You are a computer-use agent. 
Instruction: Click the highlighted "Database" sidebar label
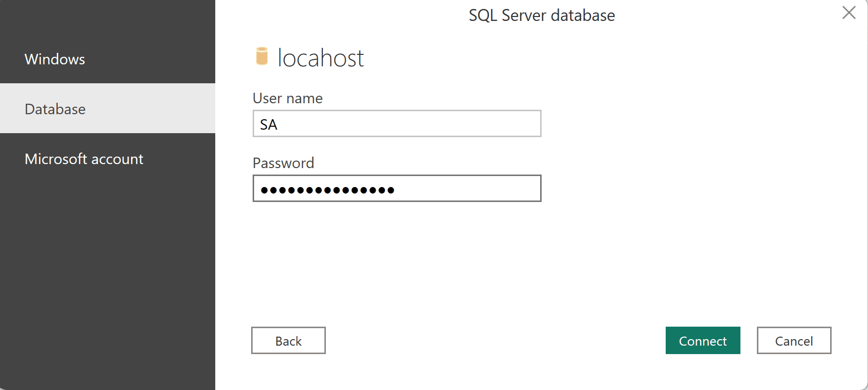click(55, 109)
